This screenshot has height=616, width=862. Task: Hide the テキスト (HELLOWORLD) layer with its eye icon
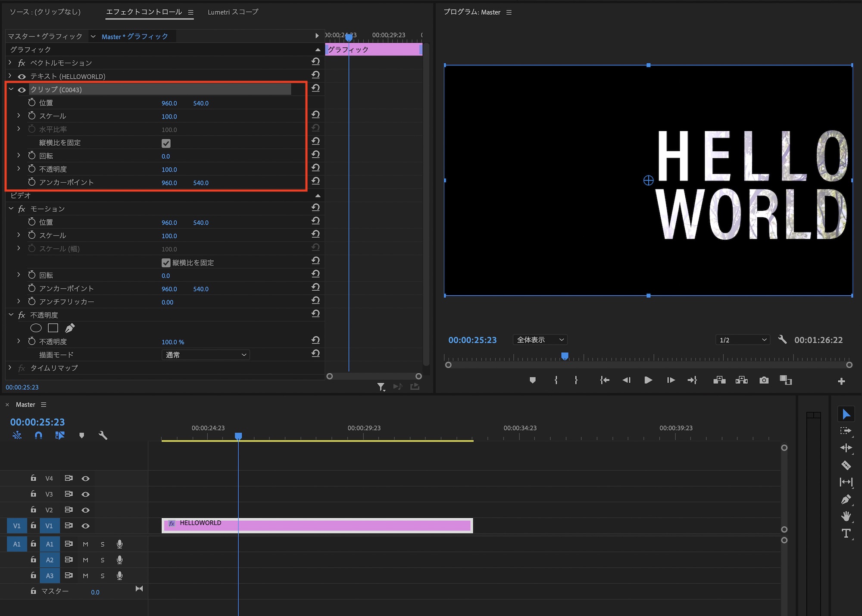click(x=22, y=76)
